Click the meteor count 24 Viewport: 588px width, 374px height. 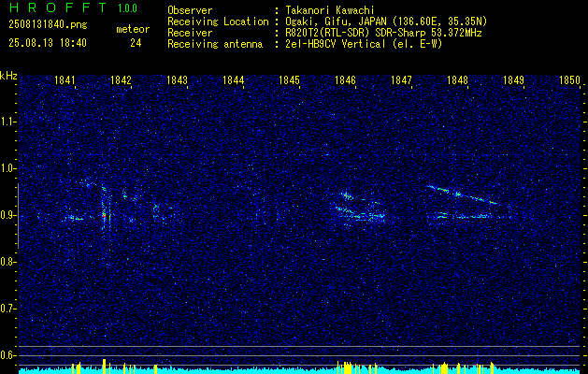[x=136, y=43]
